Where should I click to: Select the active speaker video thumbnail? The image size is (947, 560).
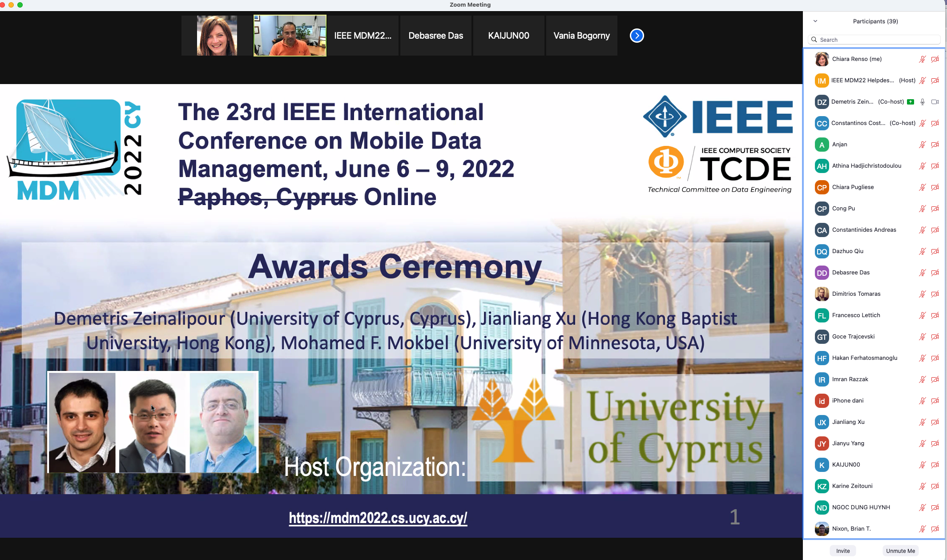[290, 36]
